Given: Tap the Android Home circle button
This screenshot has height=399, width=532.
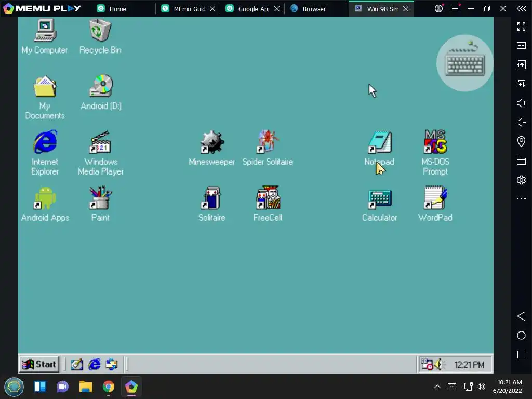Looking at the screenshot, I should [521, 336].
